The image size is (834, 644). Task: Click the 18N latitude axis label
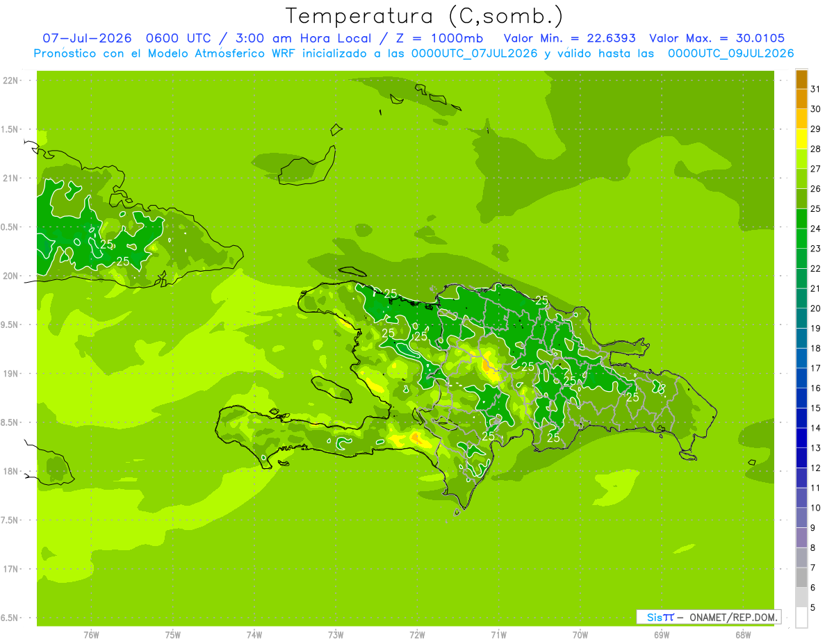click(x=10, y=471)
